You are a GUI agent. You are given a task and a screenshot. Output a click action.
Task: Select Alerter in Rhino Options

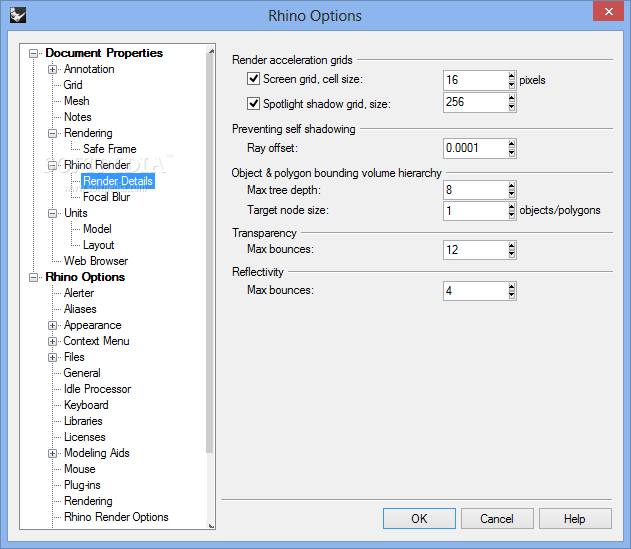(79, 293)
